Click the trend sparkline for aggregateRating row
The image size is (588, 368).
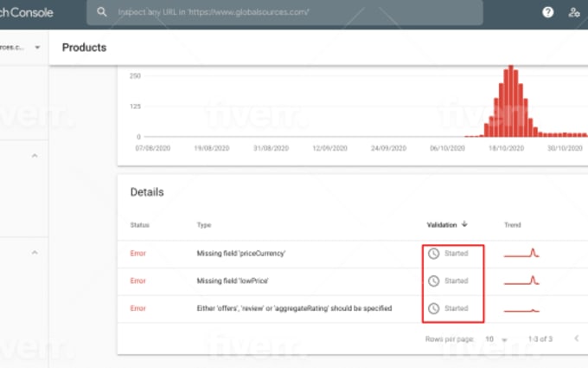coord(521,310)
